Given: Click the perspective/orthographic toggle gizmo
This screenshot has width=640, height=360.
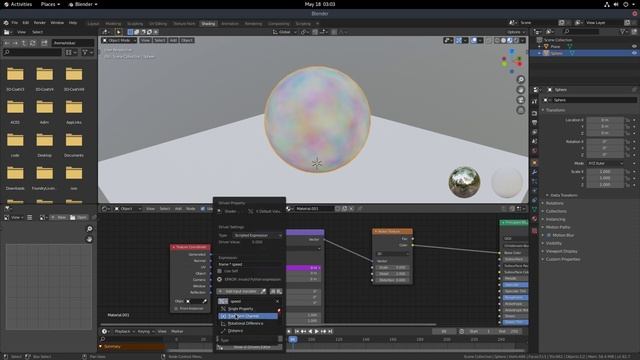Looking at the screenshot, I should pyautogui.click(x=520, y=110).
